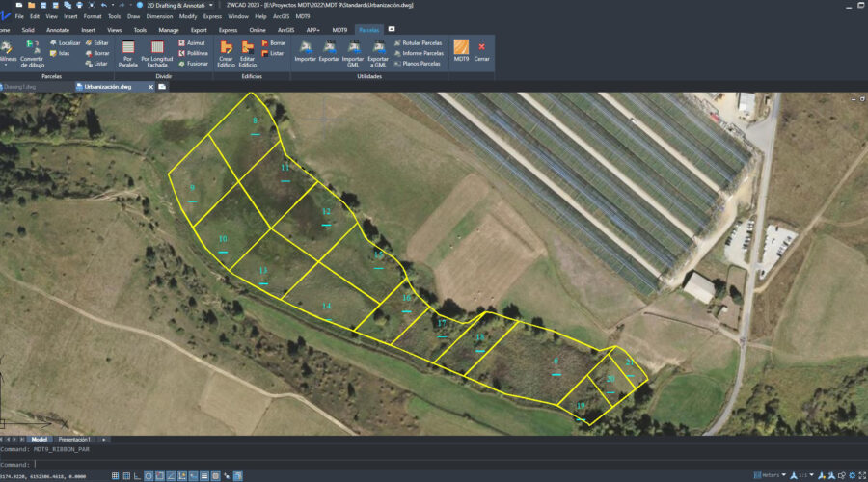Image resolution: width=868 pixels, height=482 pixels.
Task: Choose the Por Paralela divide tool
Action: click(x=128, y=54)
